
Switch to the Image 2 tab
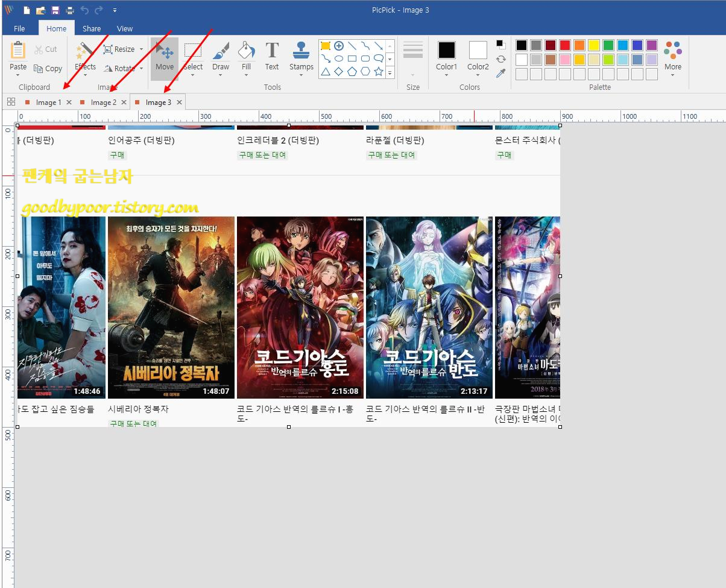point(104,103)
